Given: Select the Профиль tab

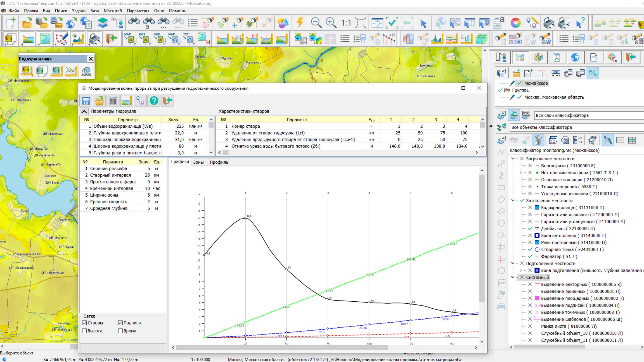Looking at the screenshot, I should 219,162.
